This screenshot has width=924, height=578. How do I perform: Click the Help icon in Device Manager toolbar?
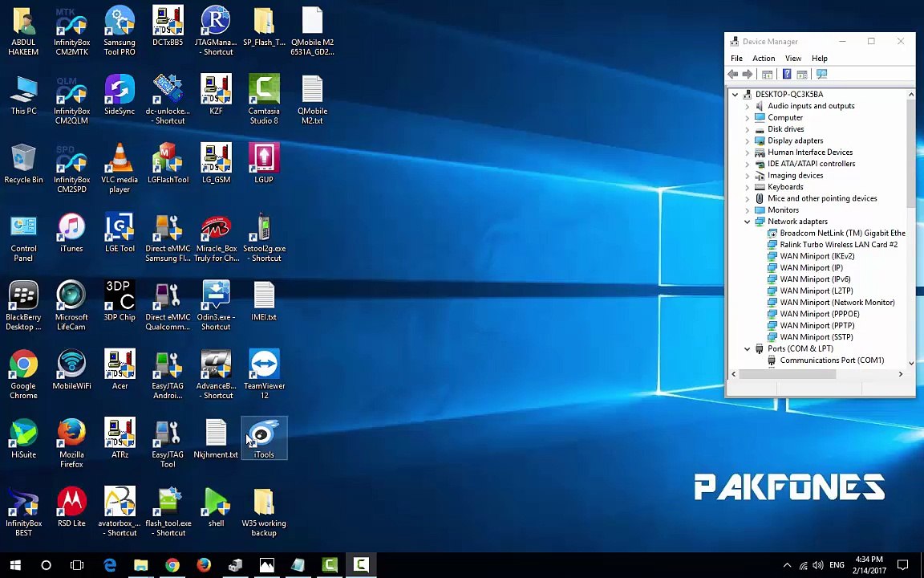(x=787, y=74)
